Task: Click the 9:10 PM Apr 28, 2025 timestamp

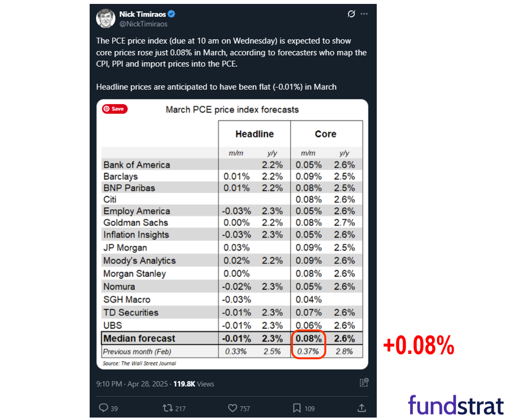Action: (132, 384)
